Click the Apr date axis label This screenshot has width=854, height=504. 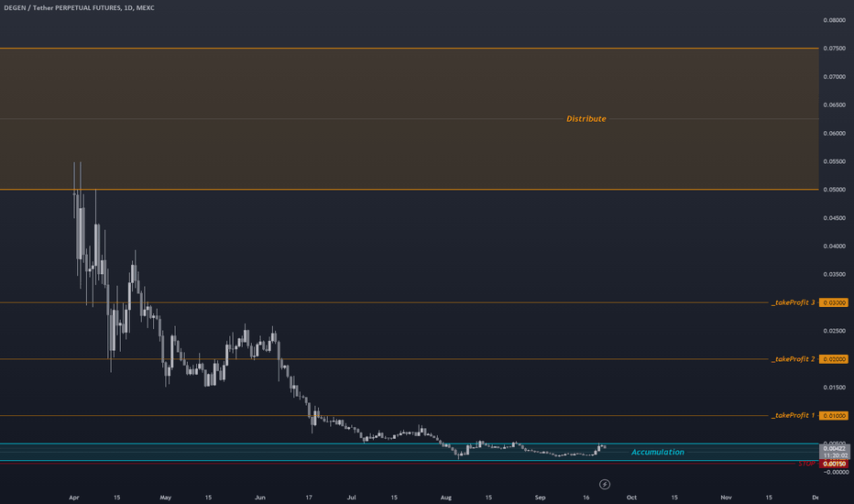click(x=74, y=498)
